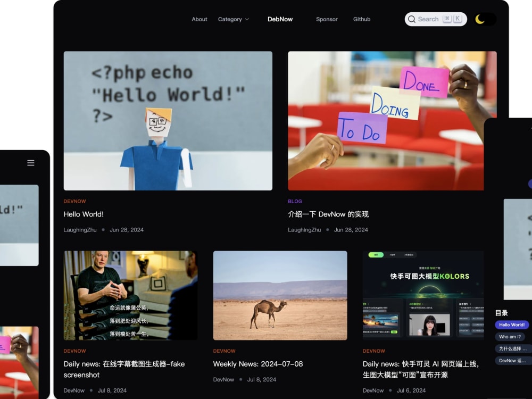This screenshot has width=532, height=399.
Task: Click Jul 8, 2024 under Weekly News
Action: point(262,379)
